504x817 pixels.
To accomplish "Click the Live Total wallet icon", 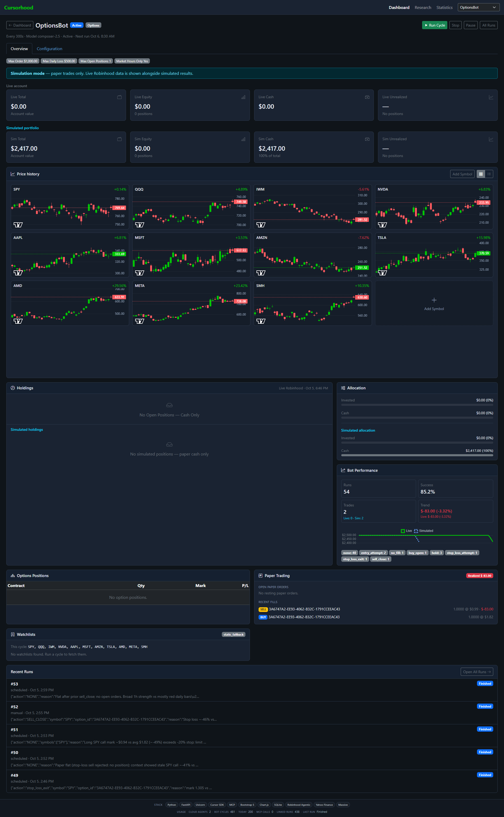I will point(119,97).
